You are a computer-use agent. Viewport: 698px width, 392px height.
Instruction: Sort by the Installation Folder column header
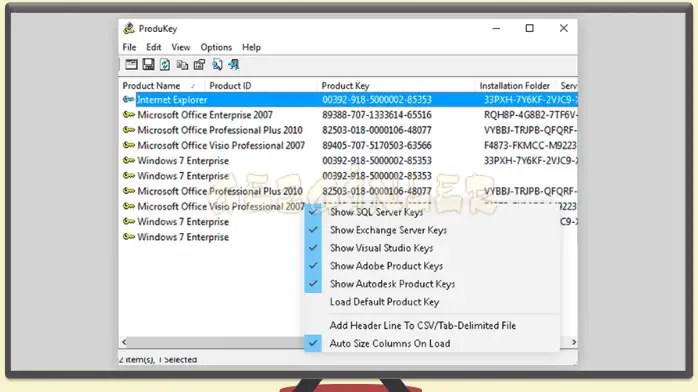pos(515,85)
